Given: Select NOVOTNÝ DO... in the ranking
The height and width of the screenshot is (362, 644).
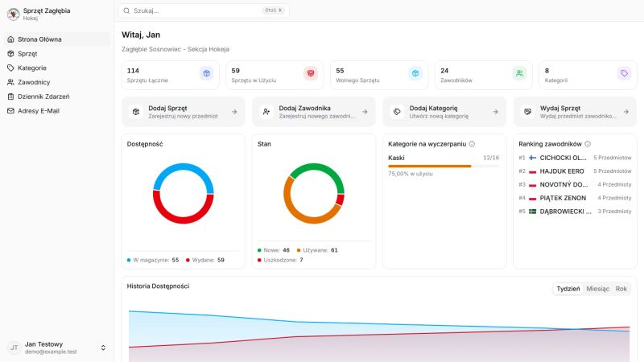Looking at the screenshot, I should (575, 185).
